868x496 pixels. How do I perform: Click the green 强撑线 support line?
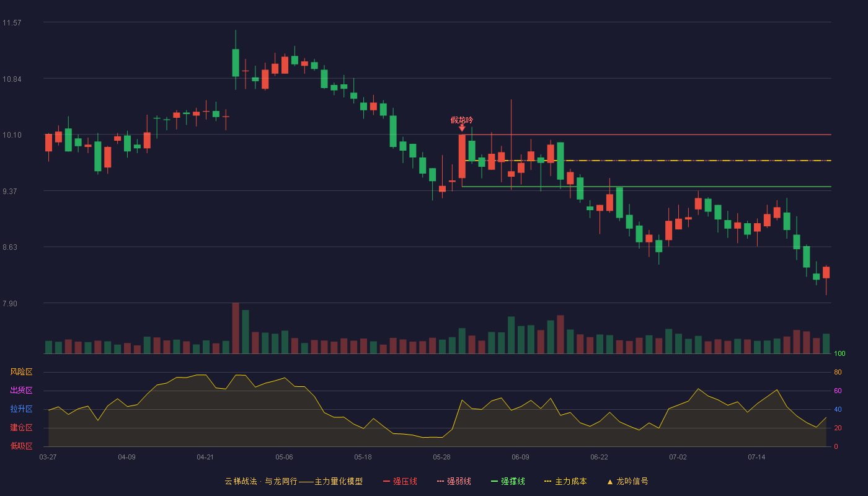coord(647,187)
